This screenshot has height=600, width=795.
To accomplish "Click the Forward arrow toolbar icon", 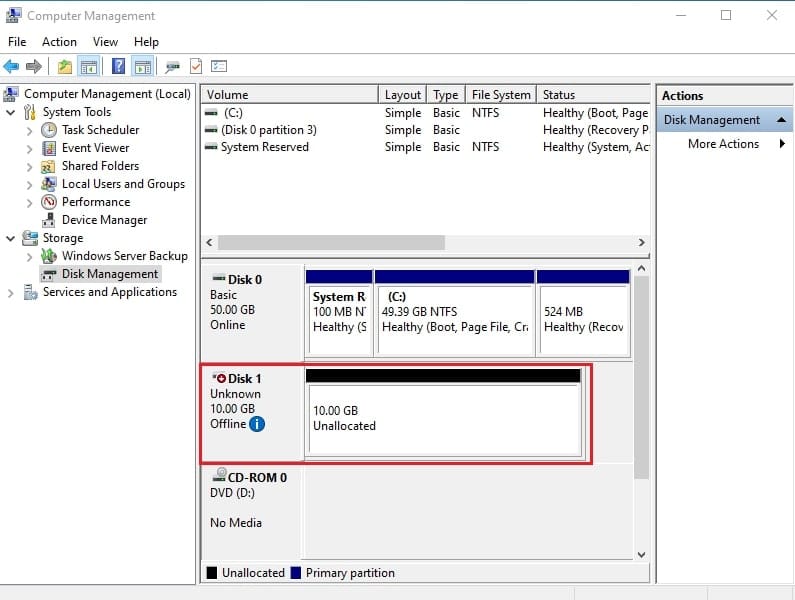I will pyautogui.click(x=33, y=66).
